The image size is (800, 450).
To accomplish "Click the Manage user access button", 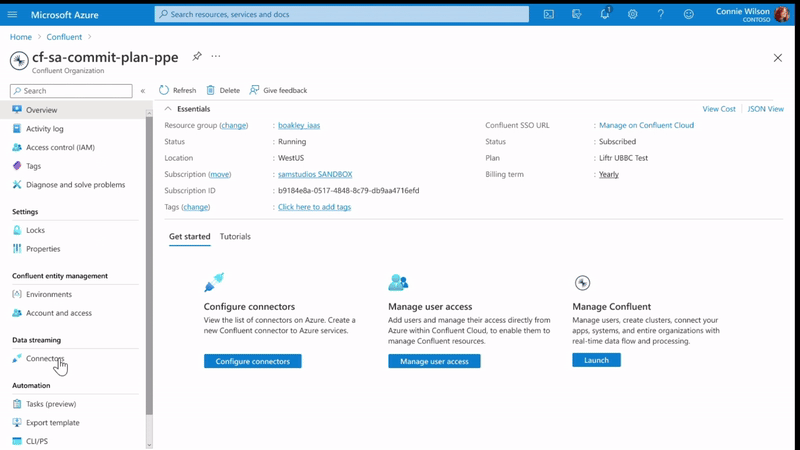I will (x=434, y=361).
